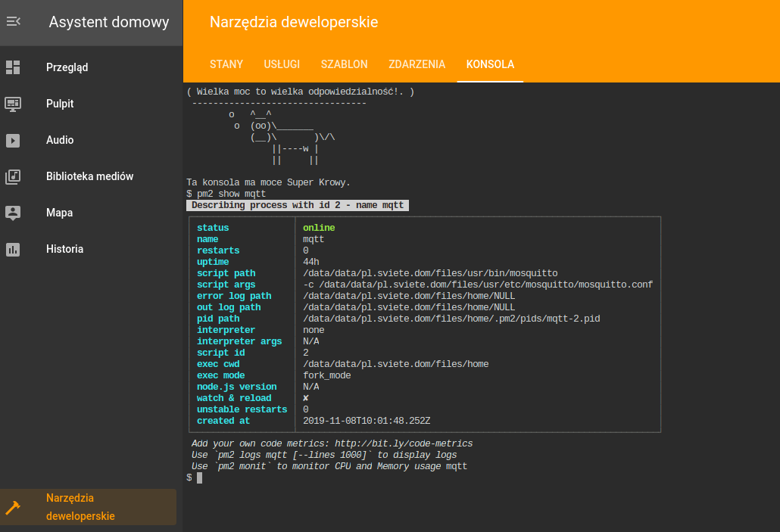Click the 'restarts' row label
Viewport: 780px width, 532px height.
pyautogui.click(x=218, y=250)
